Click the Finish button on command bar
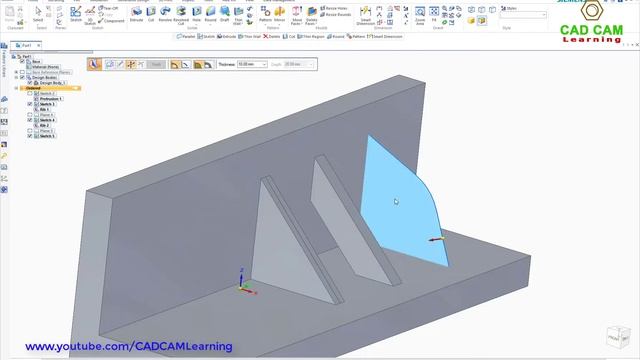Image resolution: width=640 pixels, height=360 pixels. coord(156,64)
